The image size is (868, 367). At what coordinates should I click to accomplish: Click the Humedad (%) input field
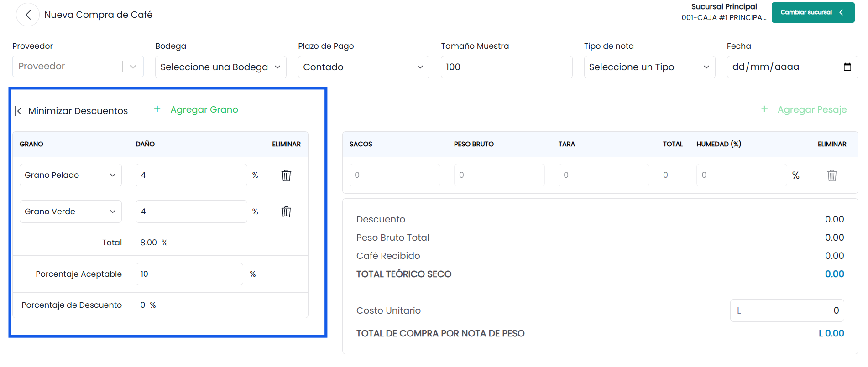(742, 175)
